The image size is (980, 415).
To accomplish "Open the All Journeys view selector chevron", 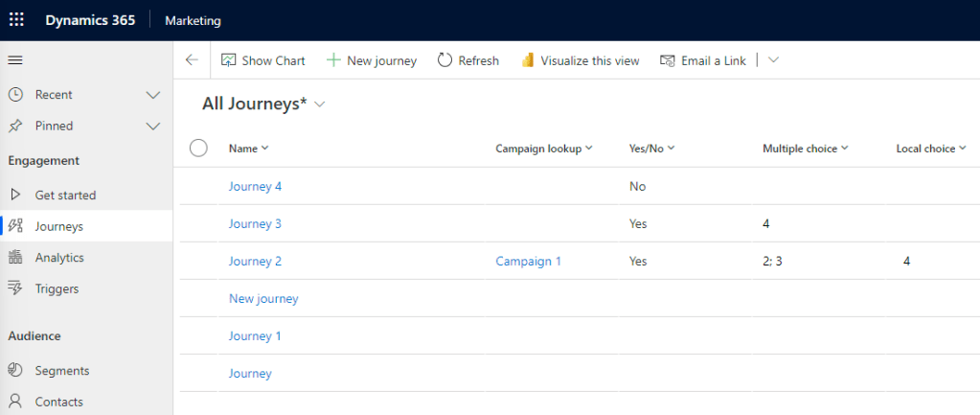I will [x=320, y=105].
